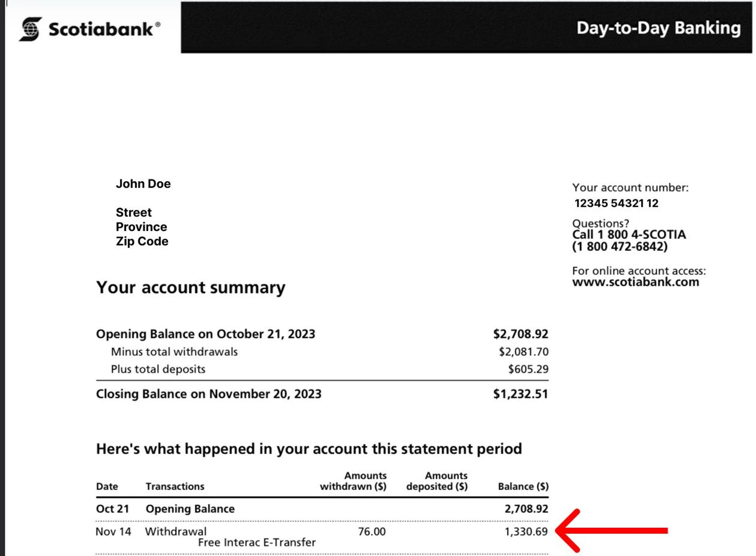756x556 pixels.
Task: Click the total deposits amount $605.29
Action: point(528,369)
